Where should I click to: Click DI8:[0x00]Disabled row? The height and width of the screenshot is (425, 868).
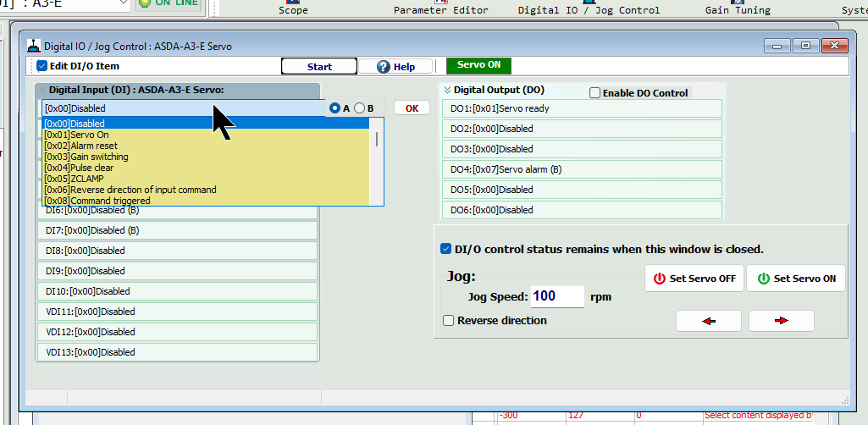[x=177, y=251]
